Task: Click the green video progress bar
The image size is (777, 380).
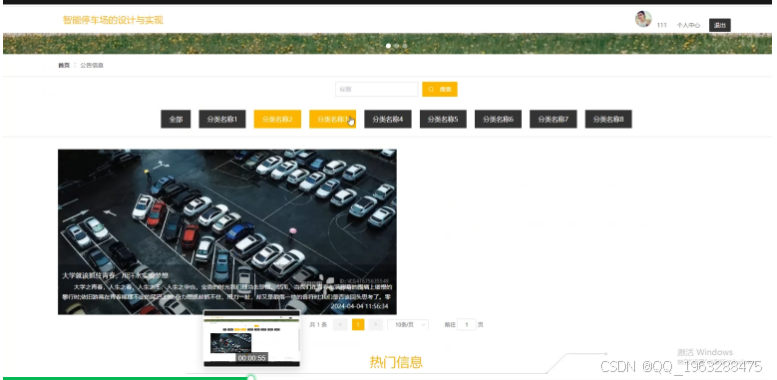Action: (126, 378)
